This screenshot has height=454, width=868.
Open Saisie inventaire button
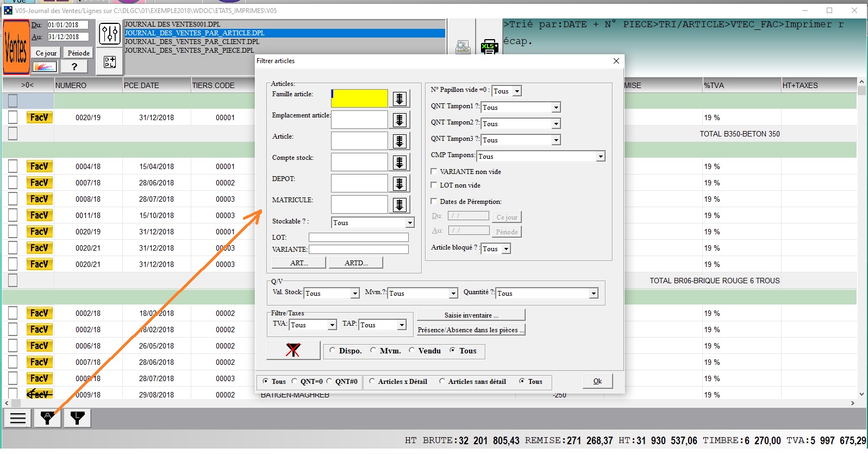(471, 315)
